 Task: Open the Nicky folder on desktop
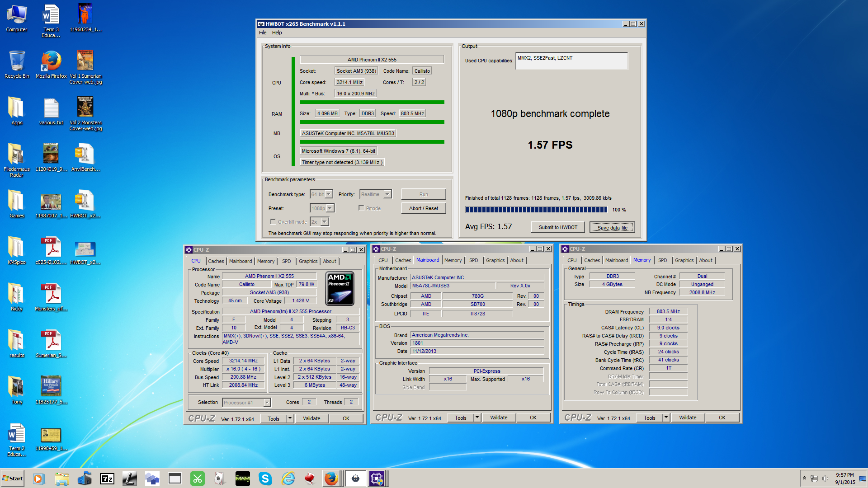click(17, 297)
